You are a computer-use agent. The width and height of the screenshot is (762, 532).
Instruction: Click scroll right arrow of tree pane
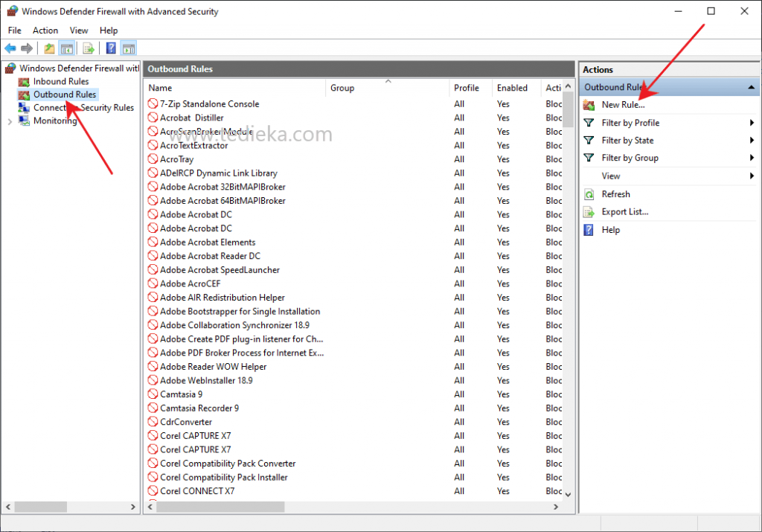pyautogui.click(x=132, y=507)
